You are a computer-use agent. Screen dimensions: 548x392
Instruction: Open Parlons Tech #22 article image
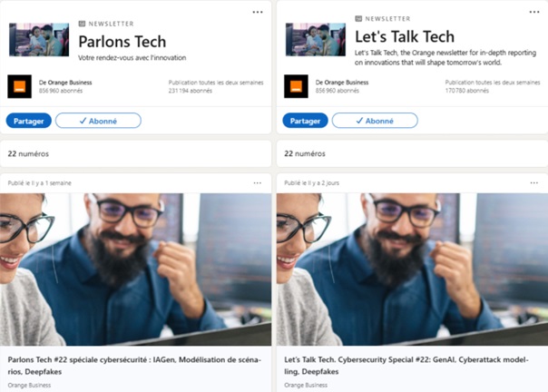click(135, 269)
